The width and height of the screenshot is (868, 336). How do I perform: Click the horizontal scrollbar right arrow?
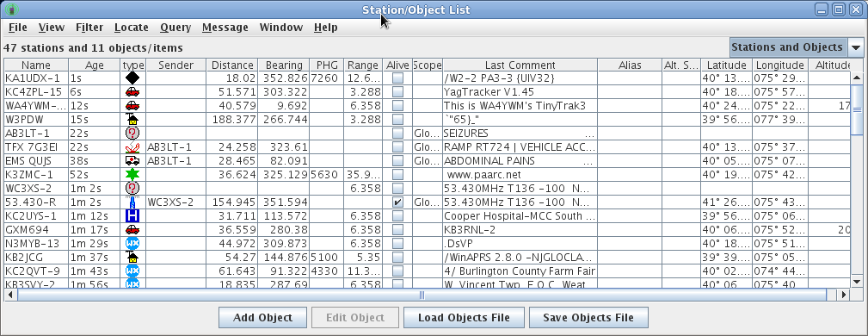click(x=845, y=296)
